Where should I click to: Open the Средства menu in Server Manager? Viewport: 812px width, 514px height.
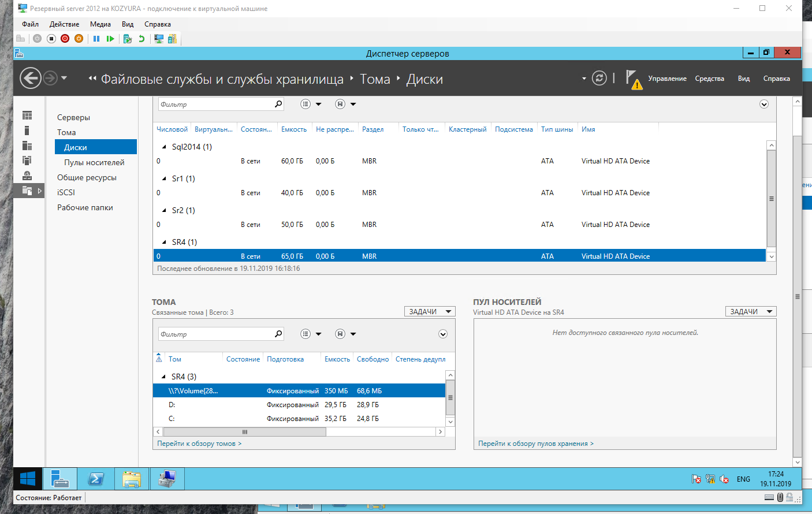pyautogui.click(x=709, y=79)
